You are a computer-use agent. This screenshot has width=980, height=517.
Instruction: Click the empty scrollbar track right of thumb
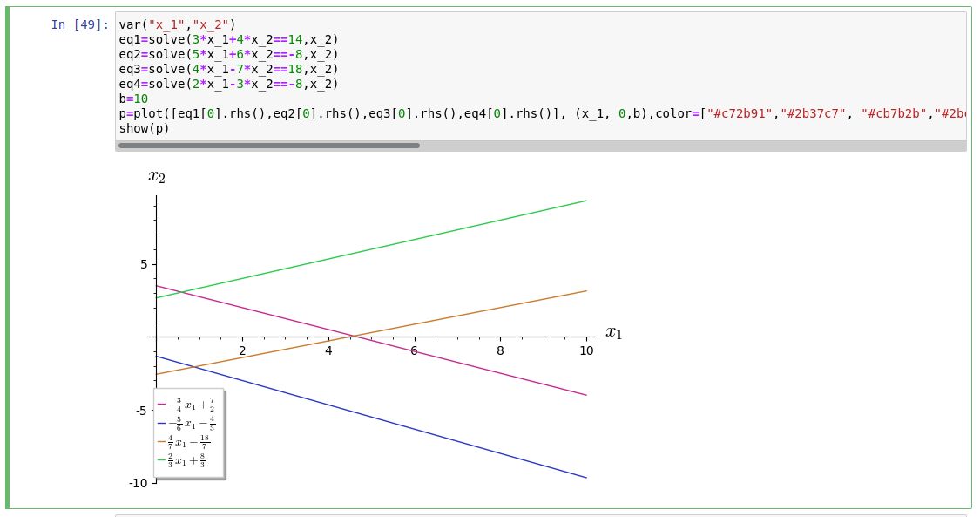pyautogui.click(x=688, y=146)
